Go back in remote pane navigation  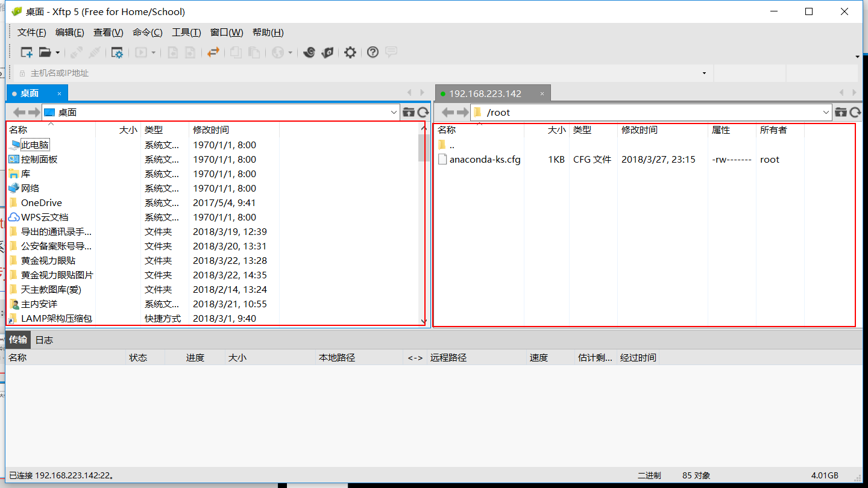(x=448, y=112)
